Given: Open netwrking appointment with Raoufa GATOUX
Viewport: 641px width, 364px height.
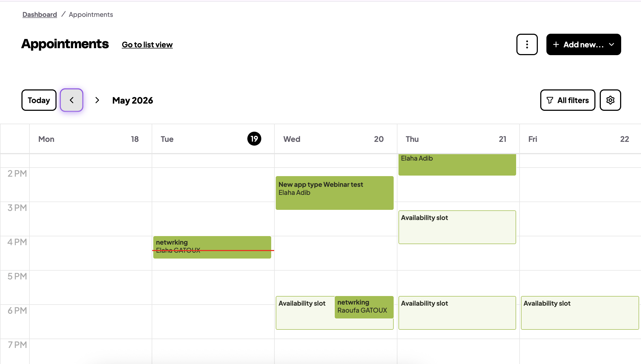Looking at the screenshot, I should (364, 307).
